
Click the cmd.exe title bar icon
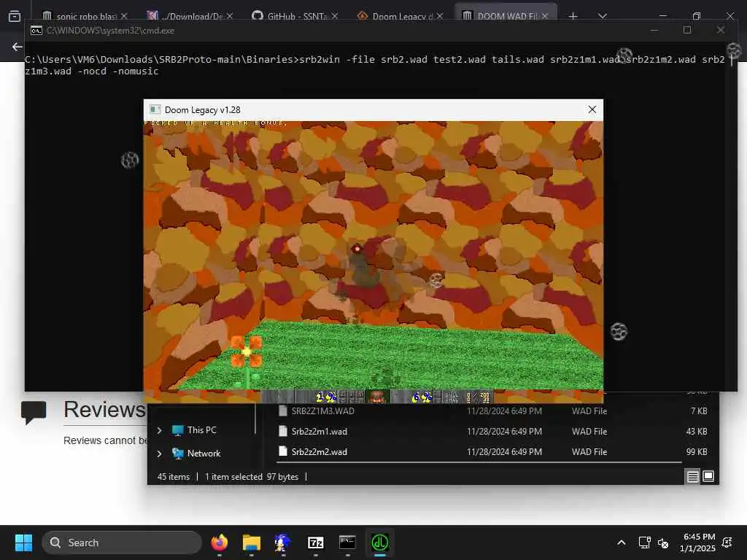[36, 31]
